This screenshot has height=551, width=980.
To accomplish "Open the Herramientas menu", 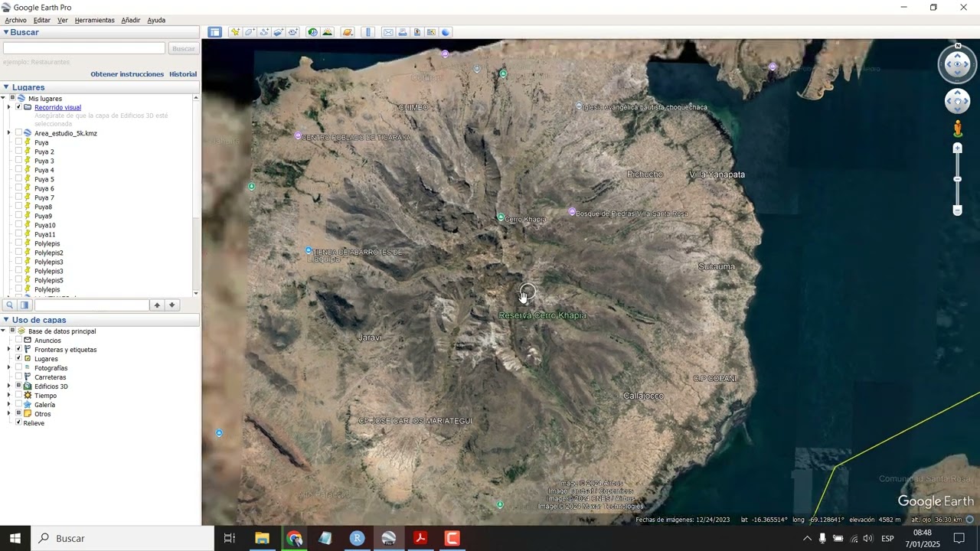I will (x=95, y=20).
